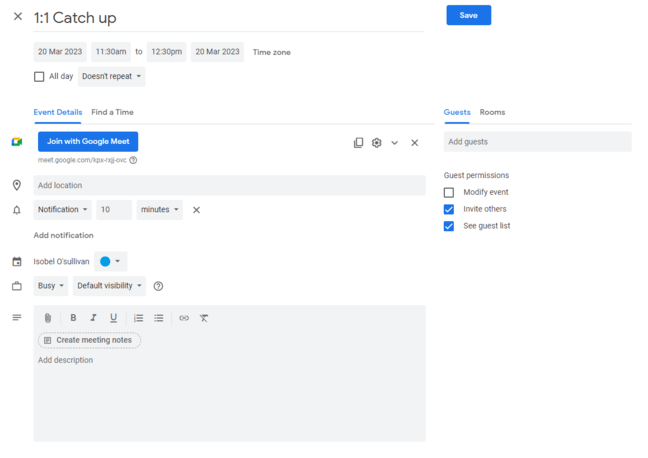Remove the Google Meet conferencing

(x=415, y=143)
